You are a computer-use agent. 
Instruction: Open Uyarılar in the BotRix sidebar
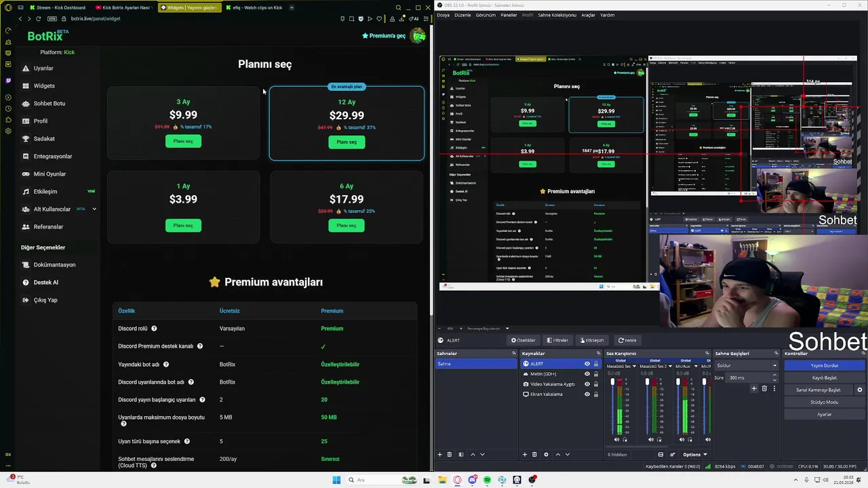click(43, 68)
